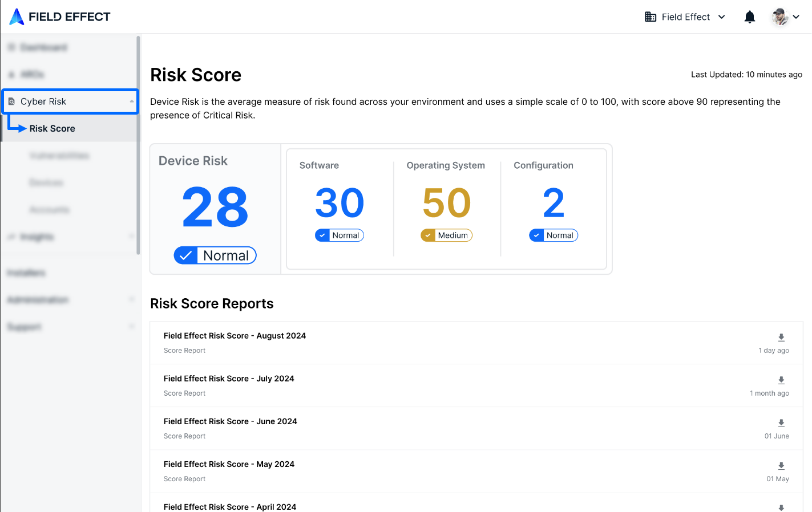Click the Operating System score 50

(x=447, y=203)
